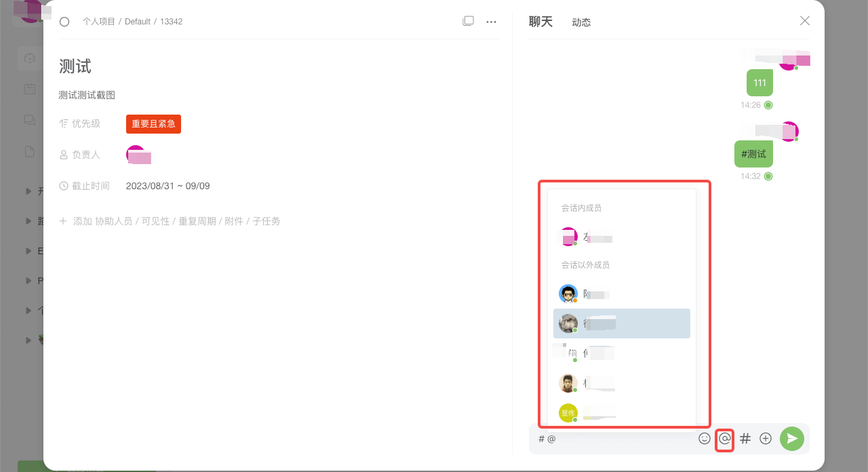Close the task detail panel
This screenshot has width=868, height=472.
pos(805,21)
